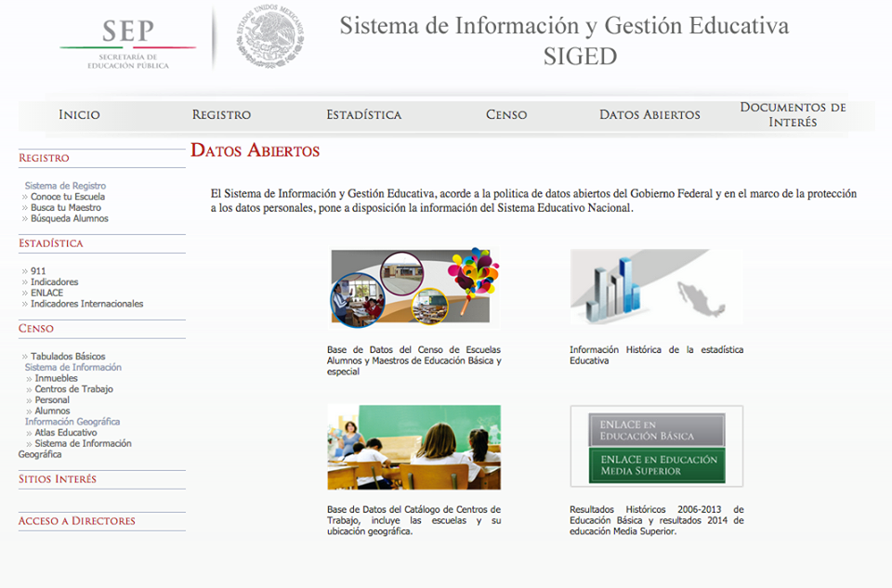Click the Sitios Interés sidebar heading
This screenshot has width=892, height=588.
point(58,479)
